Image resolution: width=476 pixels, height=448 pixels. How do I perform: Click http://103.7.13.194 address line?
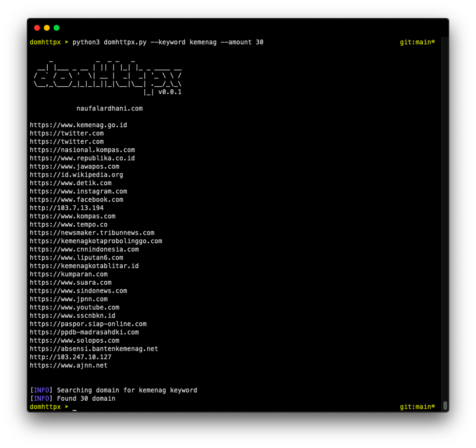(x=67, y=208)
